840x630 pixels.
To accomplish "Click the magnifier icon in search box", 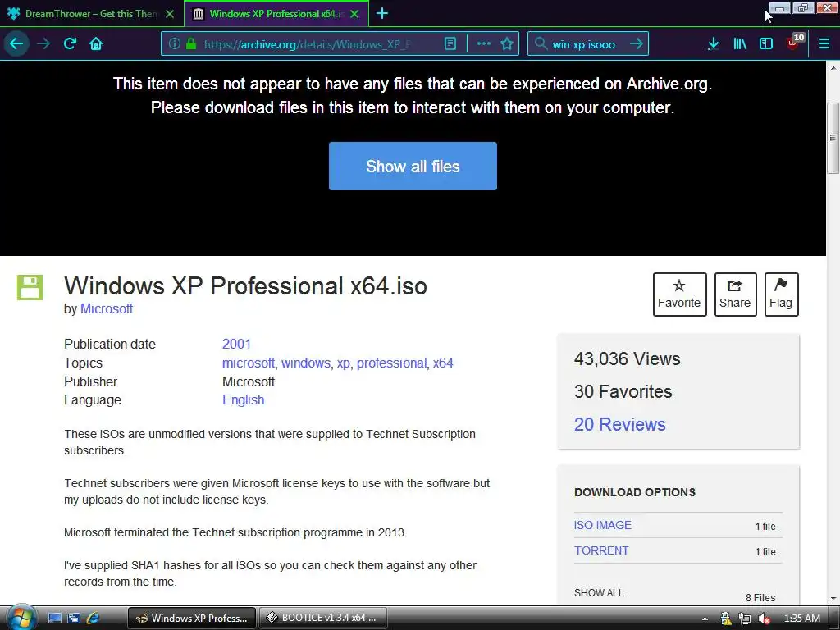I will coord(541,43).
